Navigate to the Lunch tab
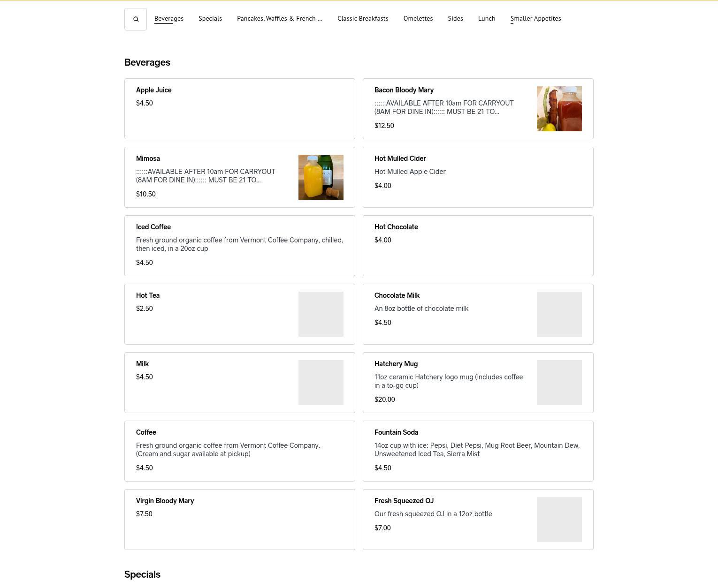Image resolution: width=718 pixels, height=588 pixels. point(487,19)
